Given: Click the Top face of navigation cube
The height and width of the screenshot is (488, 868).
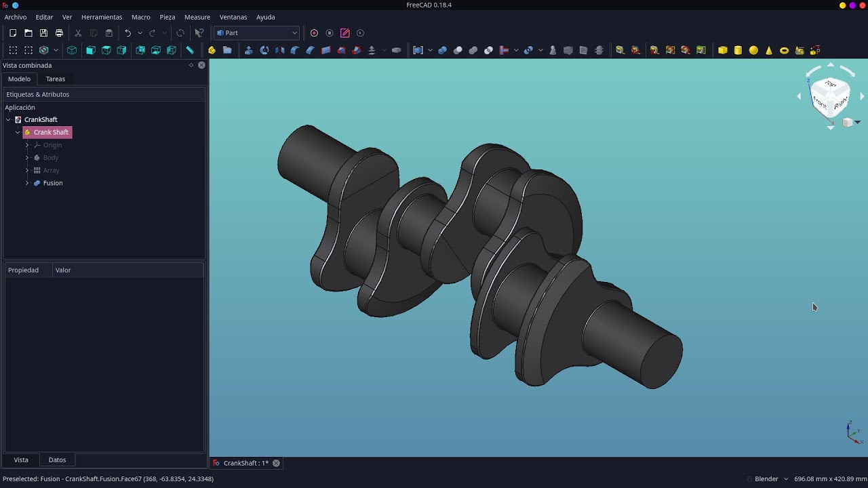Looking at the screenshot, I should pos(831,84).
